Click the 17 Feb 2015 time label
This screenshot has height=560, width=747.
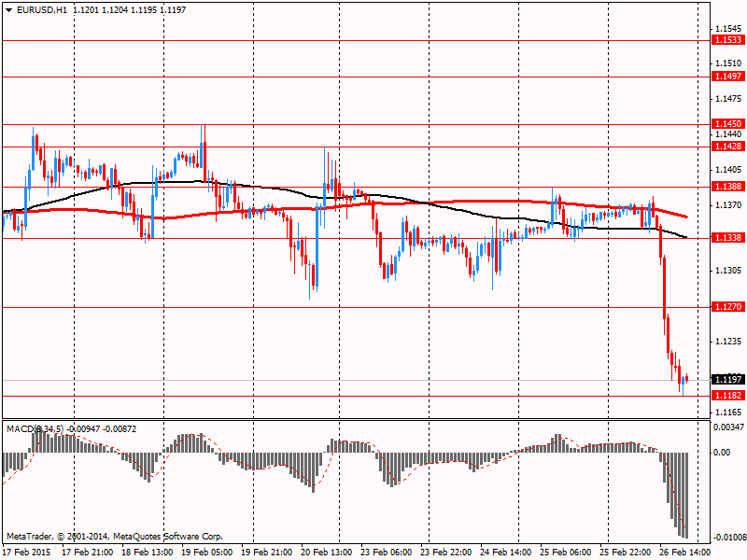coord(27,553)
